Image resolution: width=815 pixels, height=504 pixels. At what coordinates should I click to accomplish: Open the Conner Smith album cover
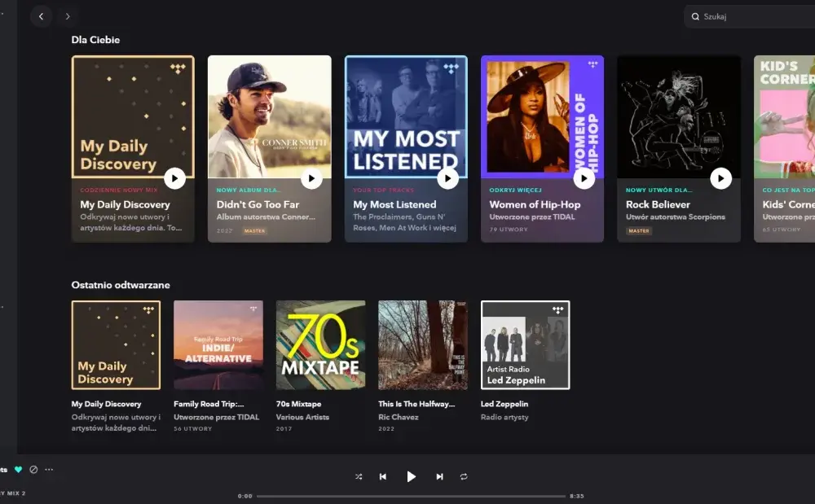pos(269,116)
